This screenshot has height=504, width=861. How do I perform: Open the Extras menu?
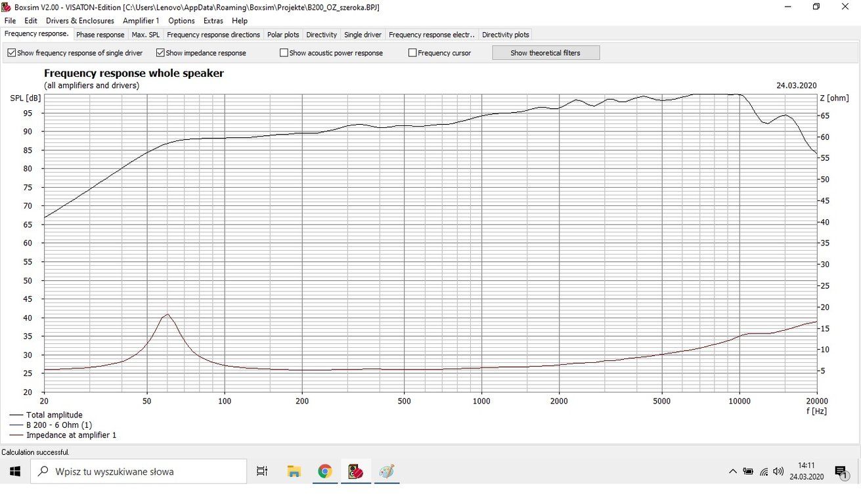(213, 21)
